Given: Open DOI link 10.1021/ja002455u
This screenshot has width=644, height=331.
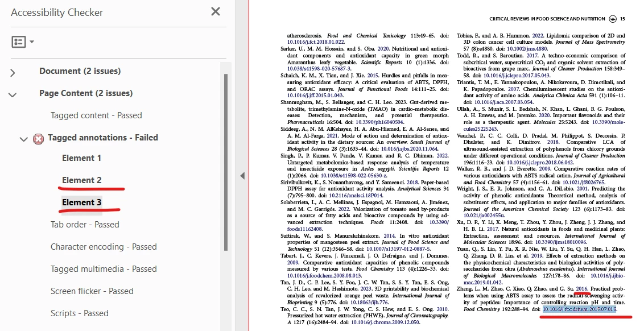Looking at the screenshot, I should pyautogui.click(x=484, y=215).
